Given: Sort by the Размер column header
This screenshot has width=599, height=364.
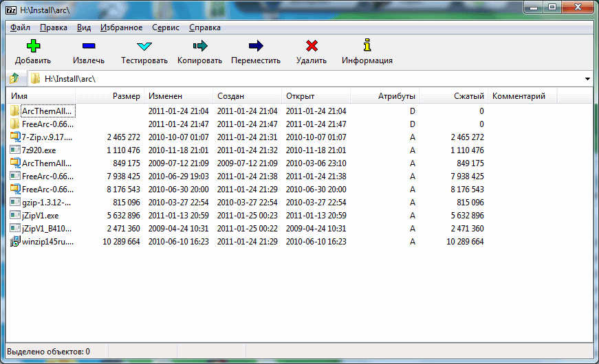Looking at the screenshot, I should pos(109,96).
